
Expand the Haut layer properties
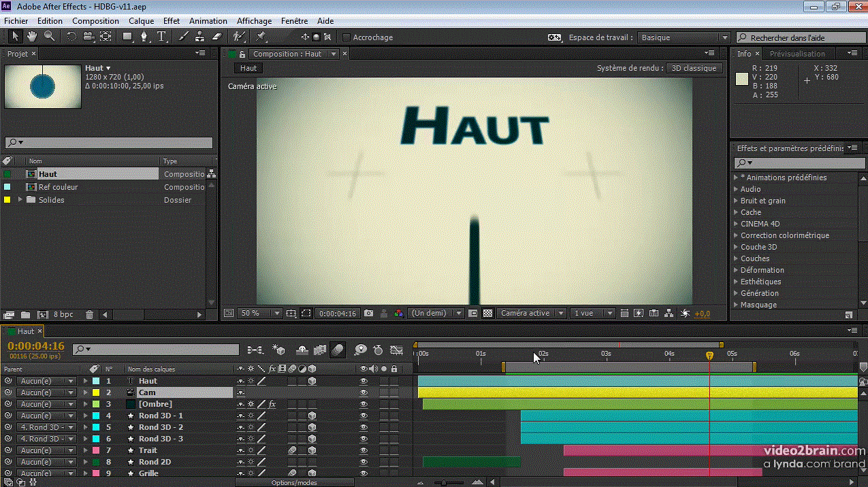(x=86, y=381)
